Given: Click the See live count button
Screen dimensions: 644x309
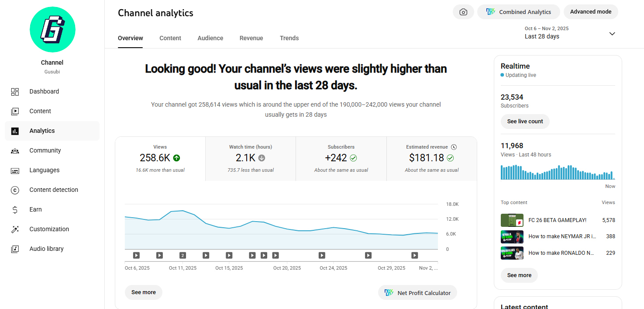Looking at the screenshot, I should [525, 122].
